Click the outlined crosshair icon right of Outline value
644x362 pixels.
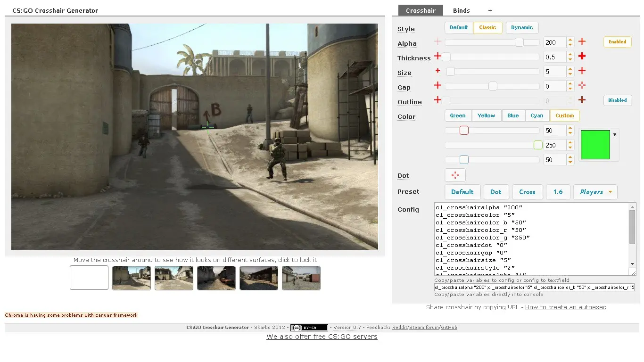tap(582, 100)
